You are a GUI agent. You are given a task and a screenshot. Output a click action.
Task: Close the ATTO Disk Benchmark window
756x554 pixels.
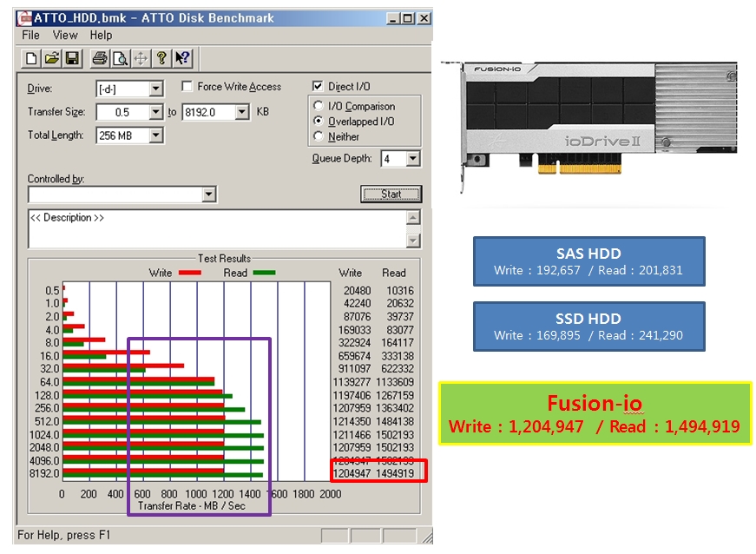pos(424,18)
